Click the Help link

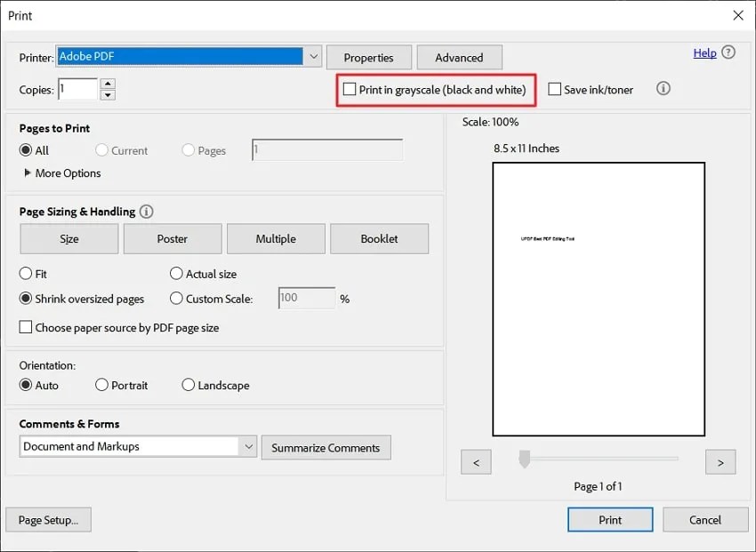click(703, 52)
